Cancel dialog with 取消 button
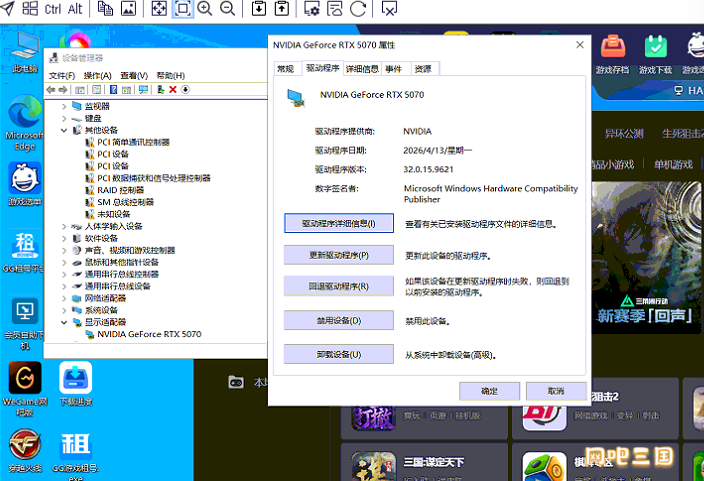This screenshot has width=704, height=481. click(x=556, y=391)
